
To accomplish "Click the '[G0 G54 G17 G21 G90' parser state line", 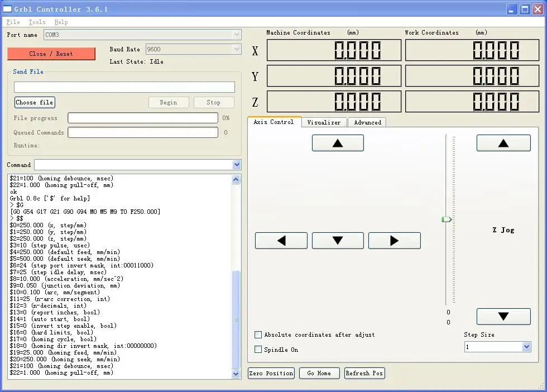I will click(x=85, y=212).
